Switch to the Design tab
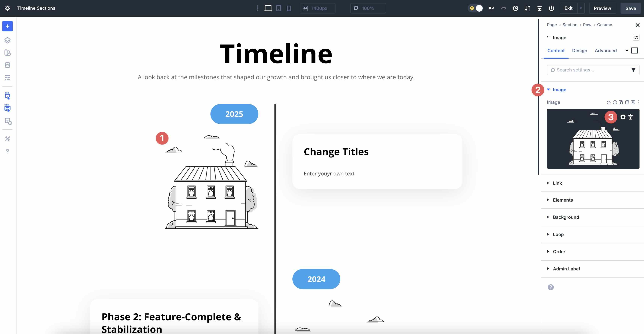Screen dimensions: 644x334 click(x=580, y=50)
